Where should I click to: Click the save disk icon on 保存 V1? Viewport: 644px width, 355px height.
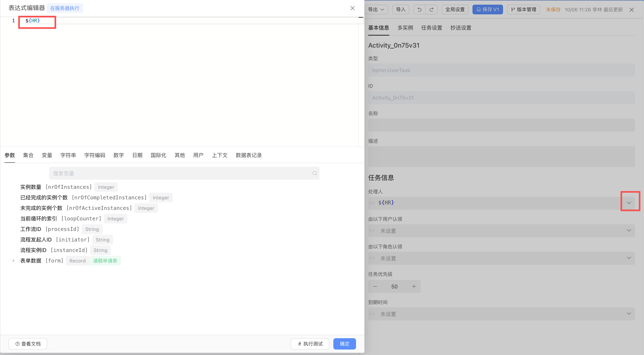click(x=479, y=9)
